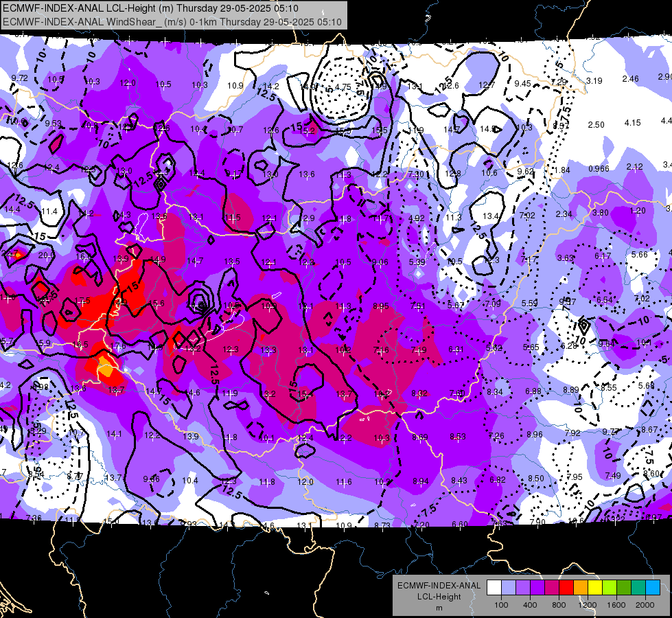Click the map value 8.82

[419, 393]
